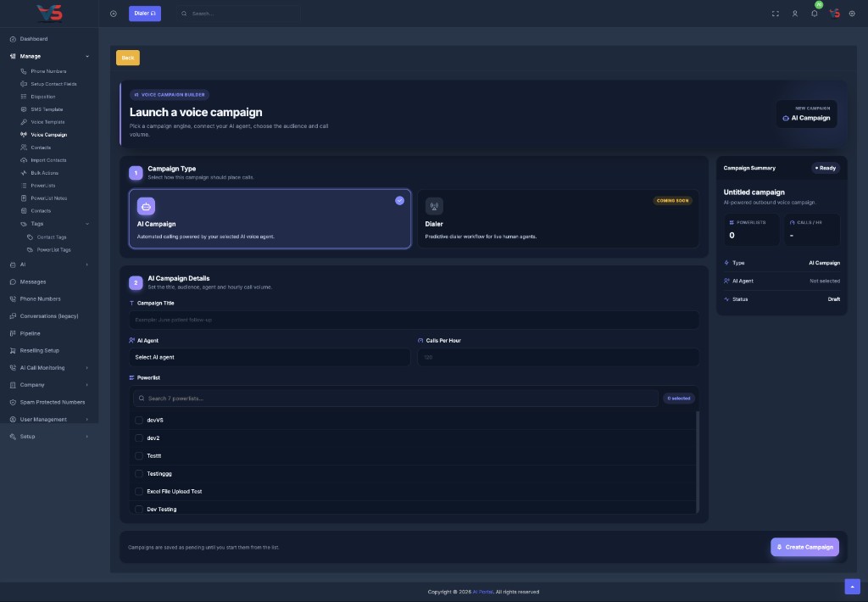Click the Coming Soon badge
Viewport: 868px width, 602px height.
point(672,200)
